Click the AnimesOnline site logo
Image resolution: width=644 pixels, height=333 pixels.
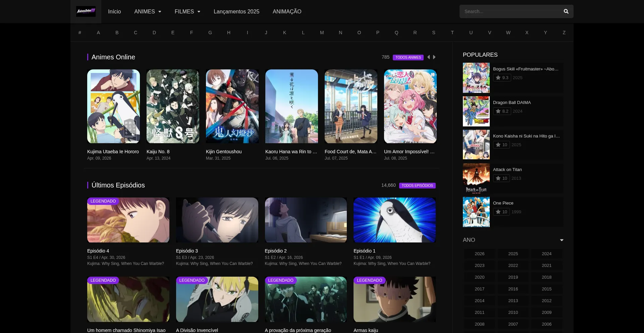(x=86, y=11)
